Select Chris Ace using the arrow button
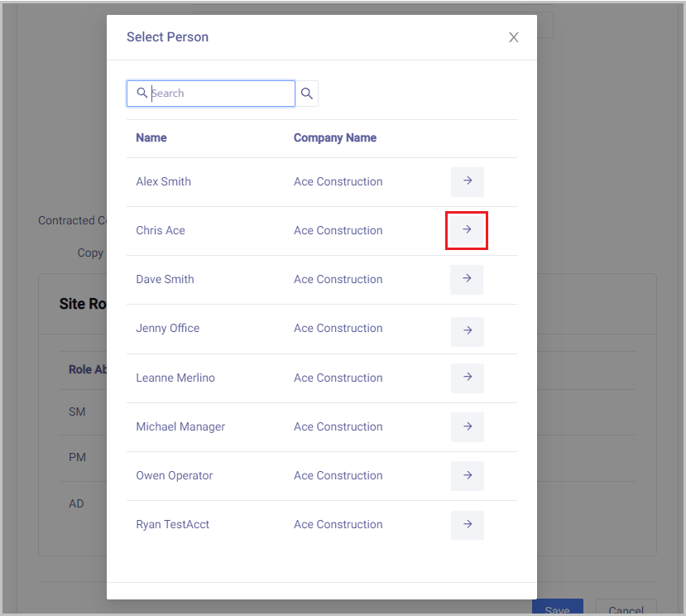The image size is (686, 616). tap(467, 230)
